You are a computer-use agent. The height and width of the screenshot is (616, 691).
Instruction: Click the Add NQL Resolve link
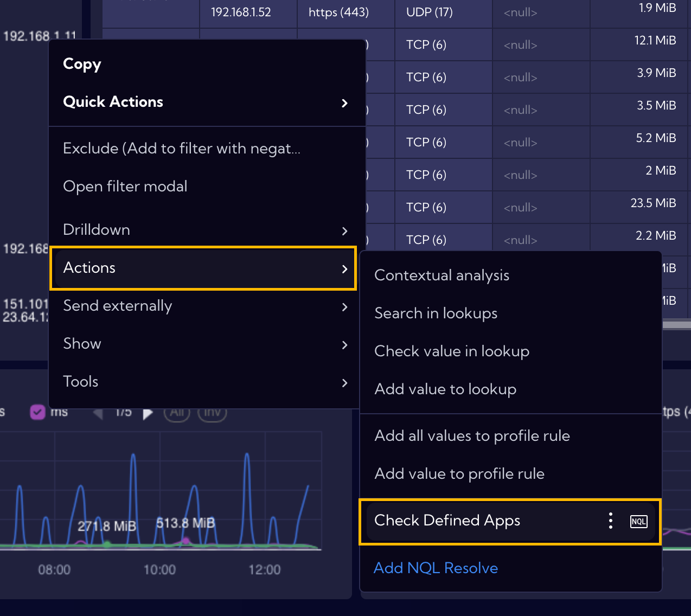(x=436, y=568)
